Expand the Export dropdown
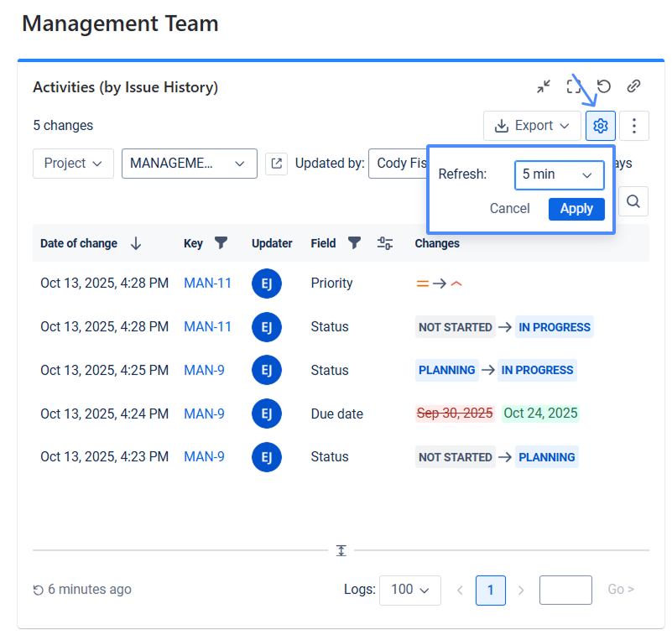 click(x=532, y=126)
